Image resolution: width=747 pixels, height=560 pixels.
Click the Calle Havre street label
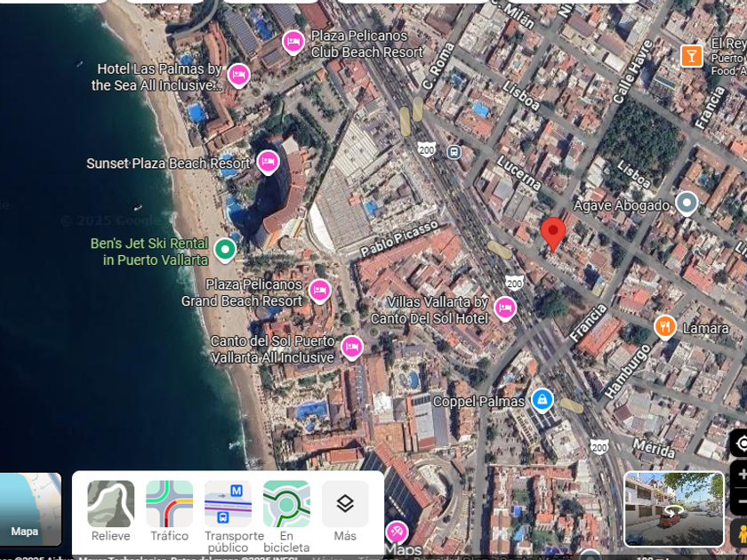(633, 72)
